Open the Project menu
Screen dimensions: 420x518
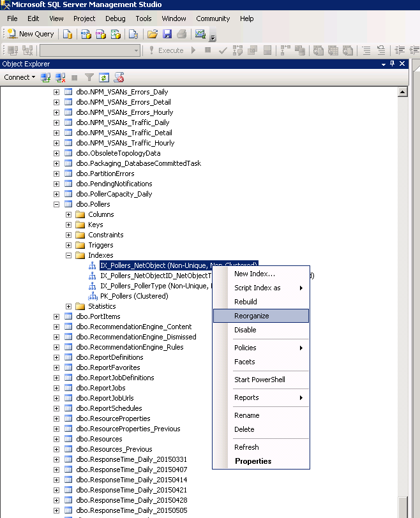point(84,18)
